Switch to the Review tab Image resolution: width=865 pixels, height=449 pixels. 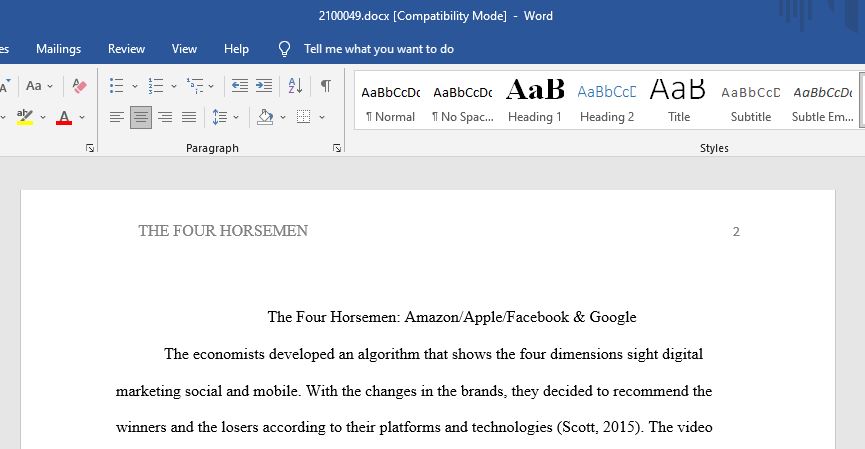(126, 49)
